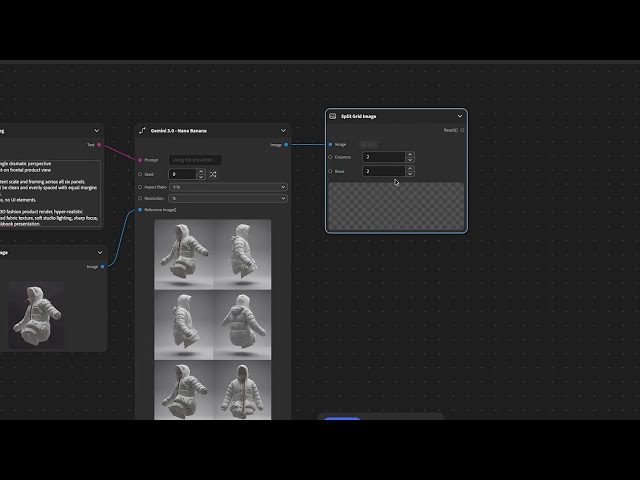This screenshot has width=640, height=480.
Task: Click the Result output port
Action: (462, 130)
